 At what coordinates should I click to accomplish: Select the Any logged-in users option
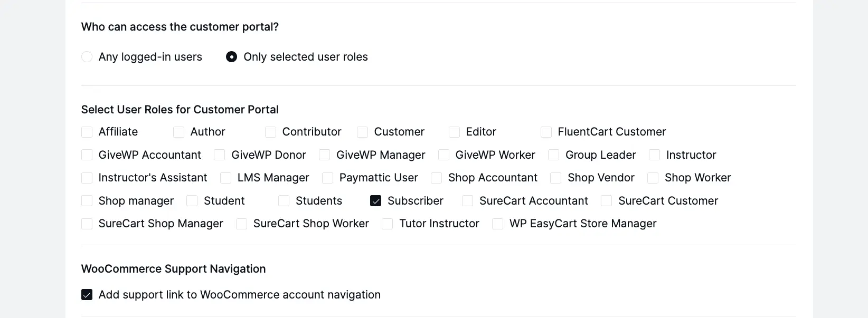tap(87, 56)
